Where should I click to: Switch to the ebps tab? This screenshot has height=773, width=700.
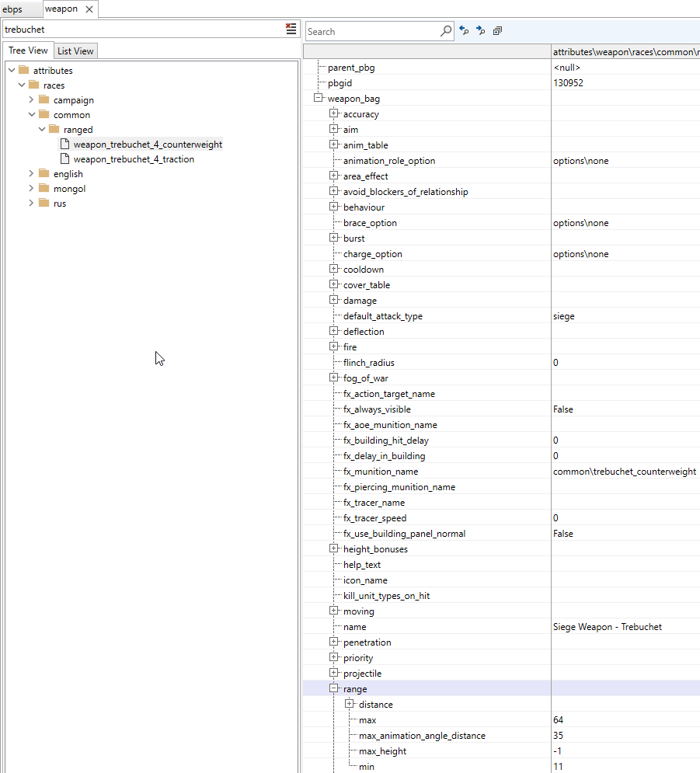12,9
